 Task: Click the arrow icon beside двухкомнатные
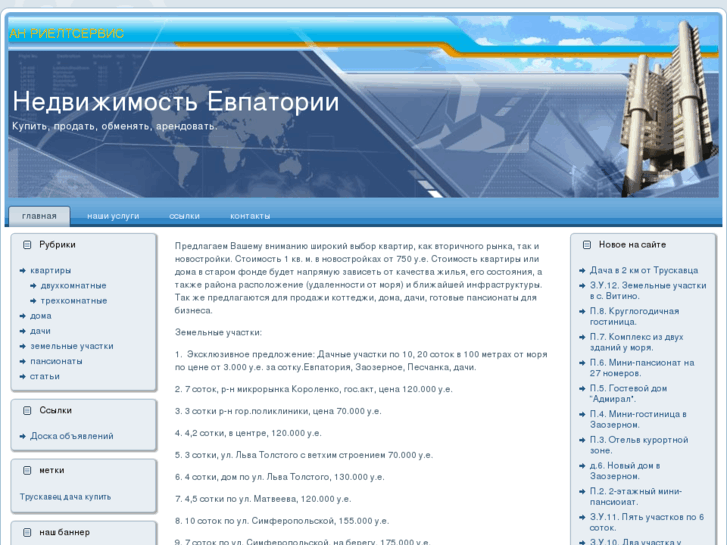[x=33, y=286]
